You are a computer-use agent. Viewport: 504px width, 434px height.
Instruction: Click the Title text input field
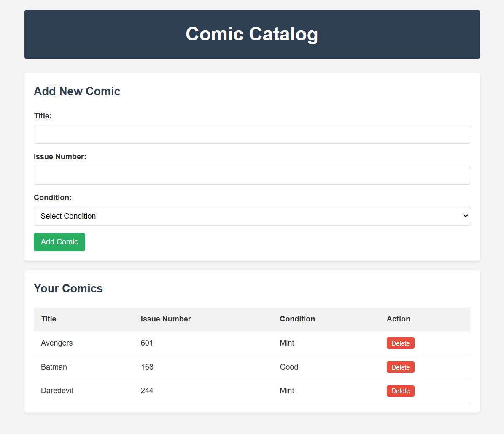pyautogui.click(x=252, y=134)
